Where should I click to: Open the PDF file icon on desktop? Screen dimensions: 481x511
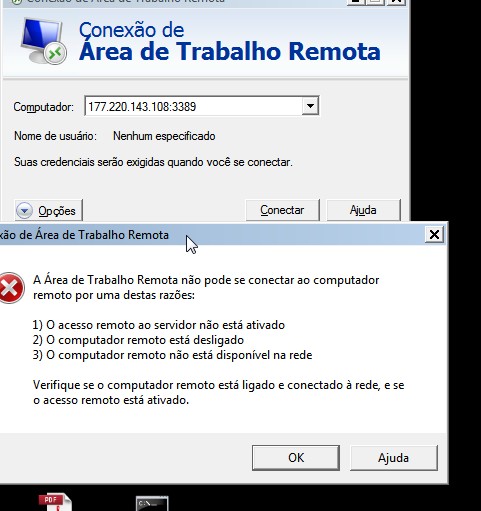coord(55,502)
